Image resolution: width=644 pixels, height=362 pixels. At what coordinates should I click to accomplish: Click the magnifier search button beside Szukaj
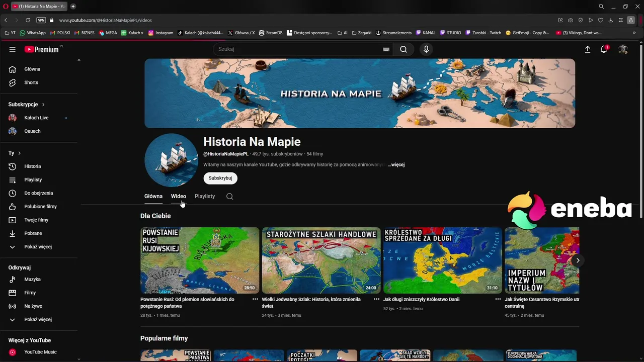404,49
